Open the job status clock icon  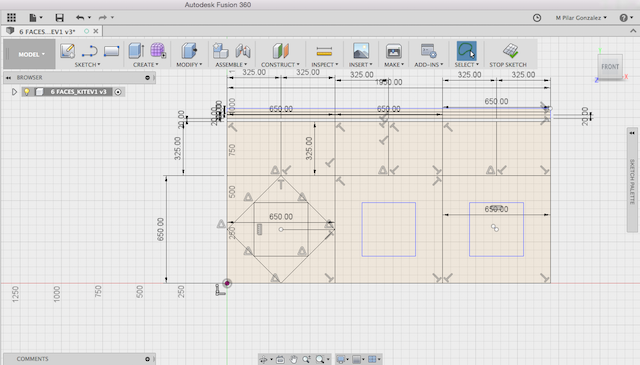pyautogui.click(x=537, y=18)
